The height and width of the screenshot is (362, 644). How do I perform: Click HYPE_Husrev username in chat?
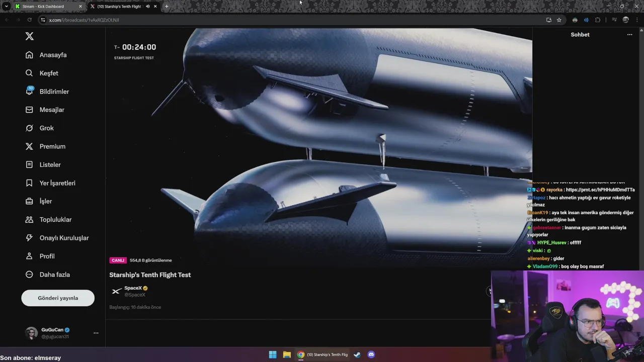(551, 243)
